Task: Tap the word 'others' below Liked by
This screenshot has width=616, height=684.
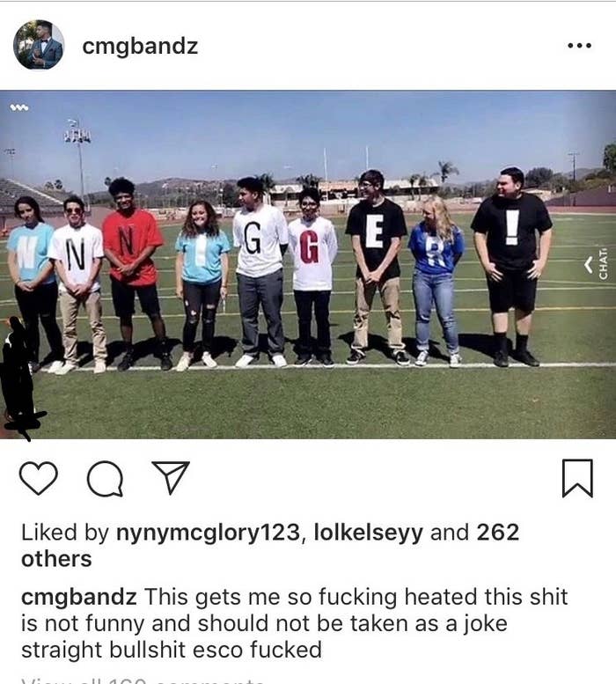Action: click(56, 559)
